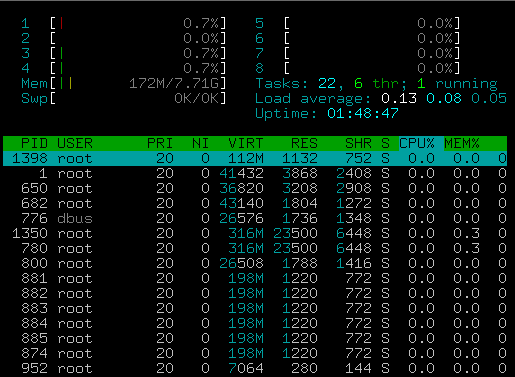Click the VIRT value 43140
The width and height of the screenshot is (515, 377).
242,203
